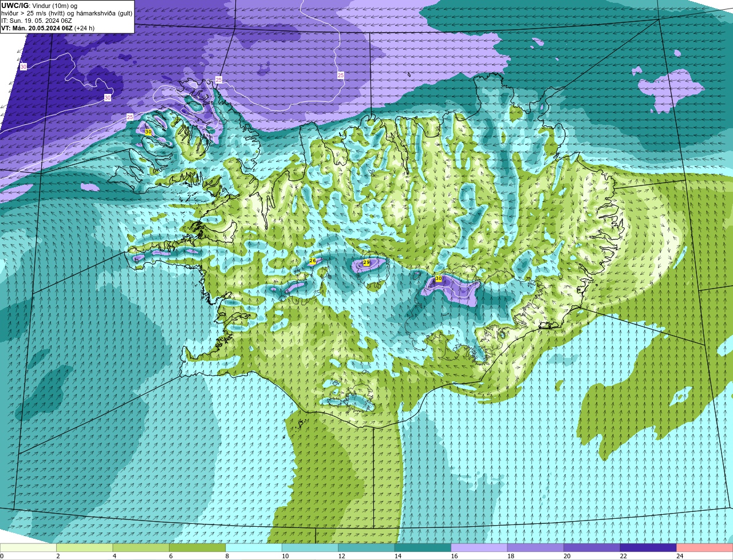Select yellow 30 marker on the northwest peninsula

[148, 132]
